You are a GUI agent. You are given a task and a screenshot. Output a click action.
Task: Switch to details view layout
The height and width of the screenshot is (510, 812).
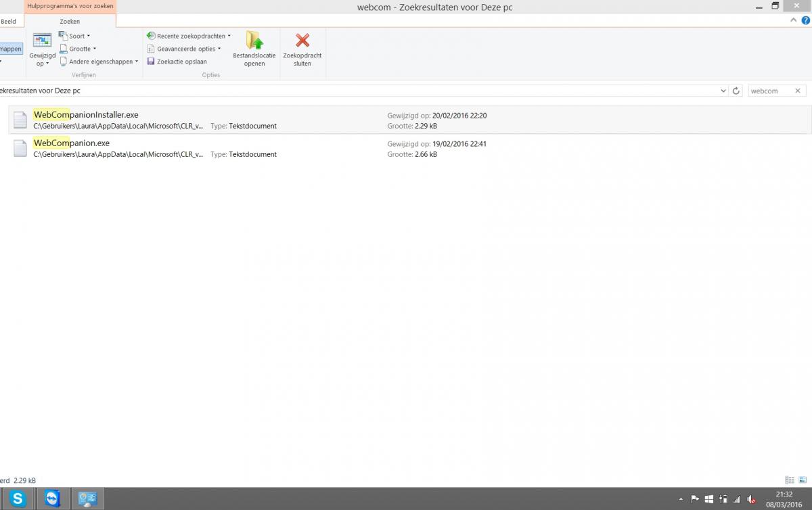(790, 480)
